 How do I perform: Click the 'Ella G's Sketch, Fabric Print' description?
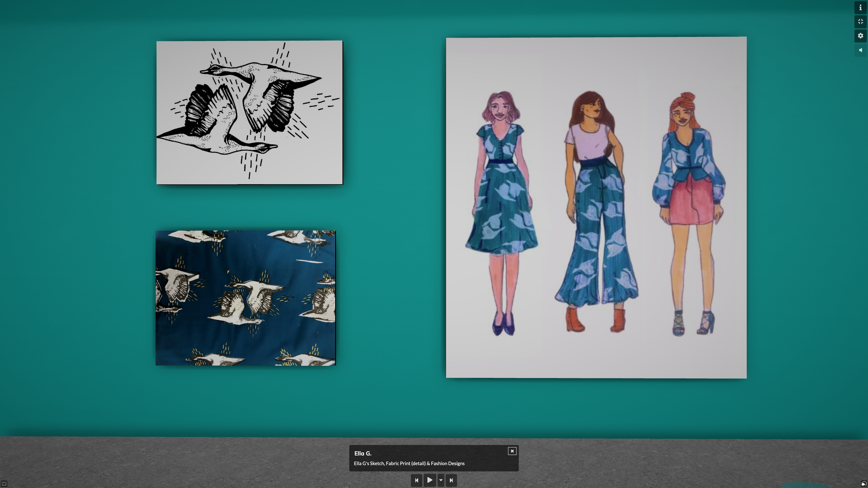coord(409,463)
